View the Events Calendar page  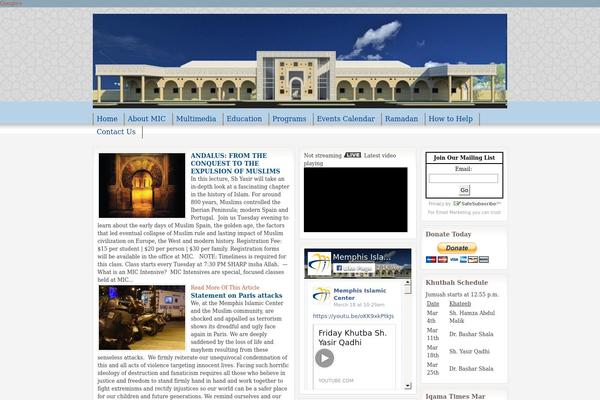346,119
